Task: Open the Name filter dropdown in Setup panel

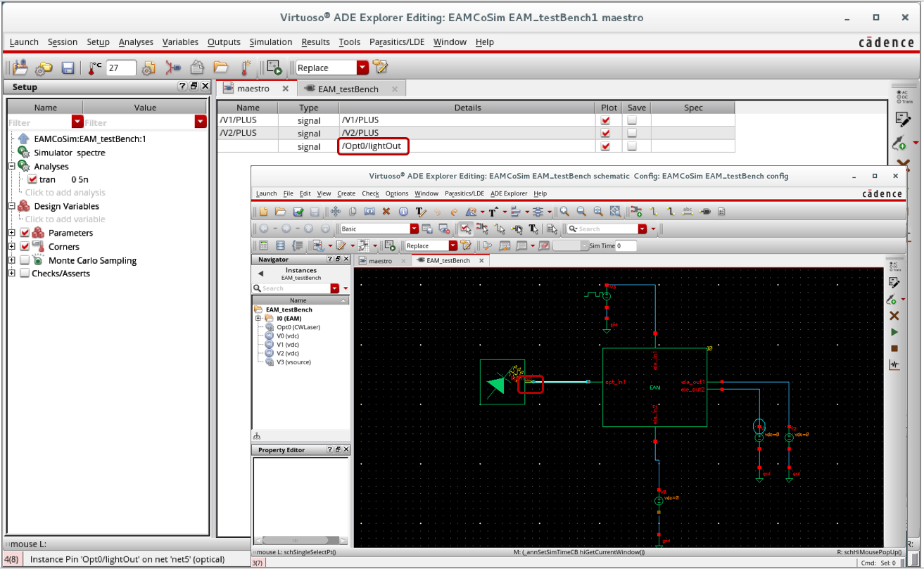Action: pos(77,122)
